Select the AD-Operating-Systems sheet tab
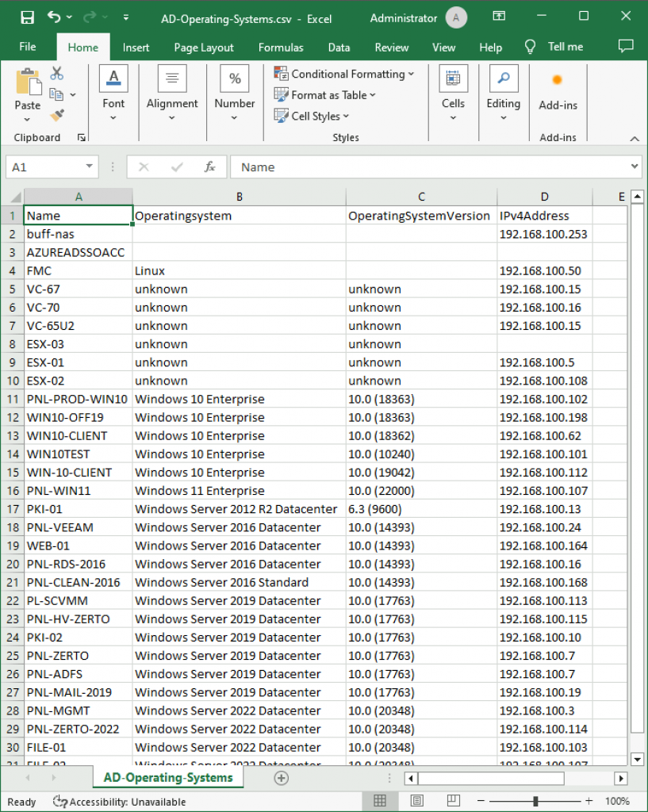 click(167, 778)
